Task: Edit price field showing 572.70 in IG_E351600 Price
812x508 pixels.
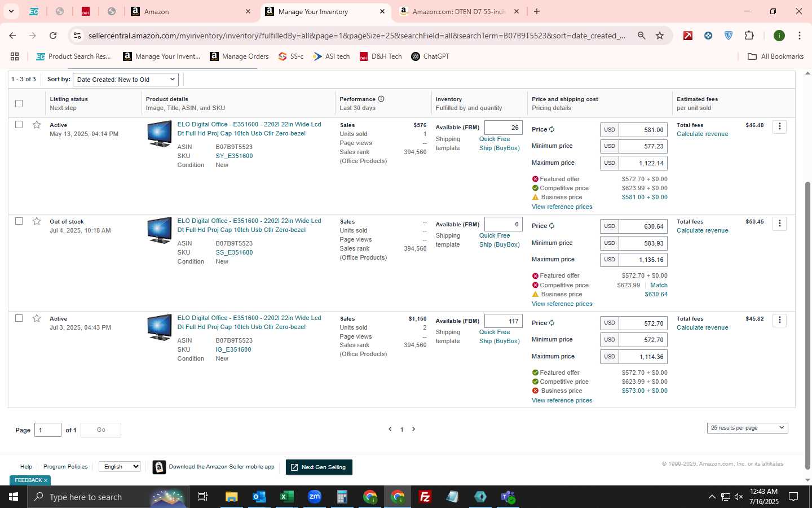Action: (642, 323)
